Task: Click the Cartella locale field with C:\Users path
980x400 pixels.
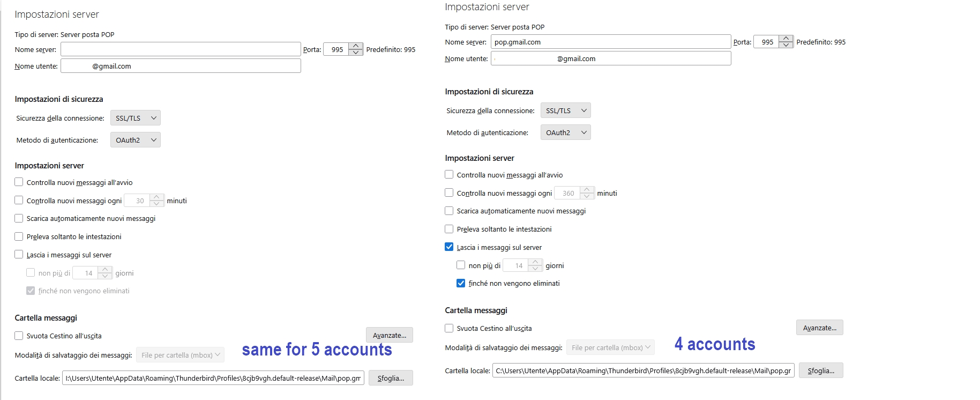Action: pos(643,371)
